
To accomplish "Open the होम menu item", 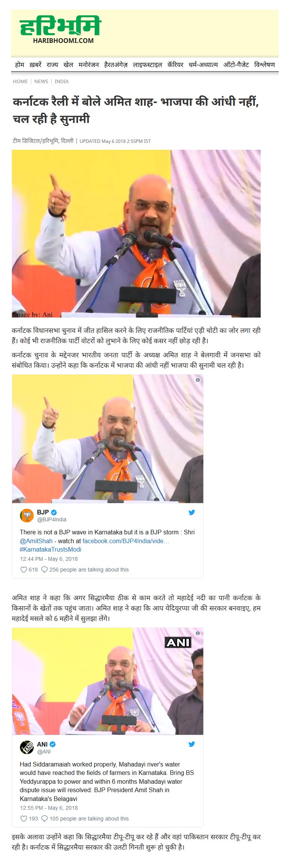I will point(20,65).
